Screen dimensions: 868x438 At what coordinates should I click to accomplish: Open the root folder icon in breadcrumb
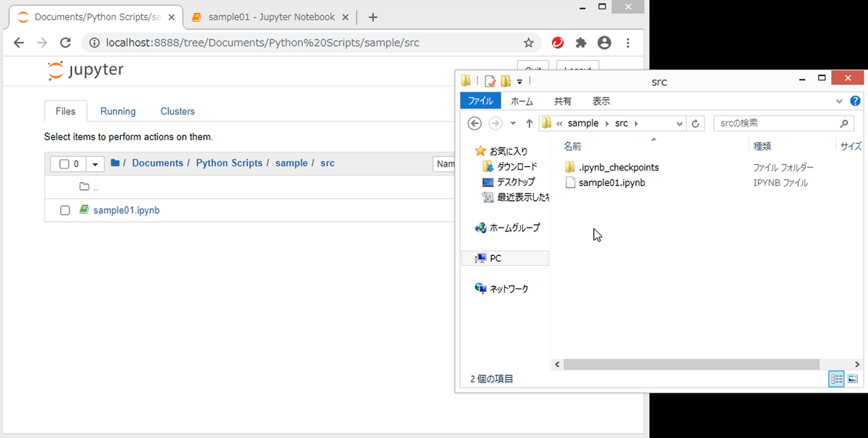pos(115,163)
